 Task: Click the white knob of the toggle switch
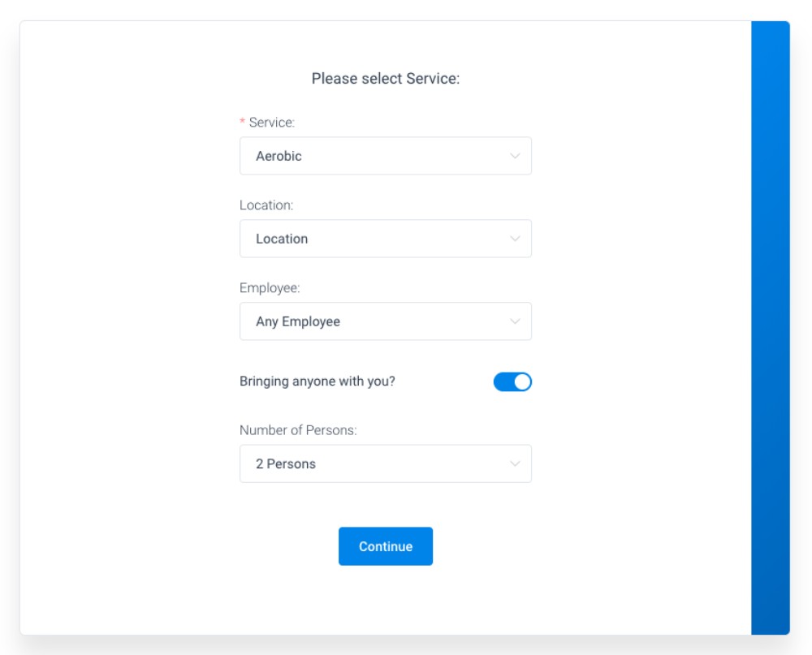point(522,381)
